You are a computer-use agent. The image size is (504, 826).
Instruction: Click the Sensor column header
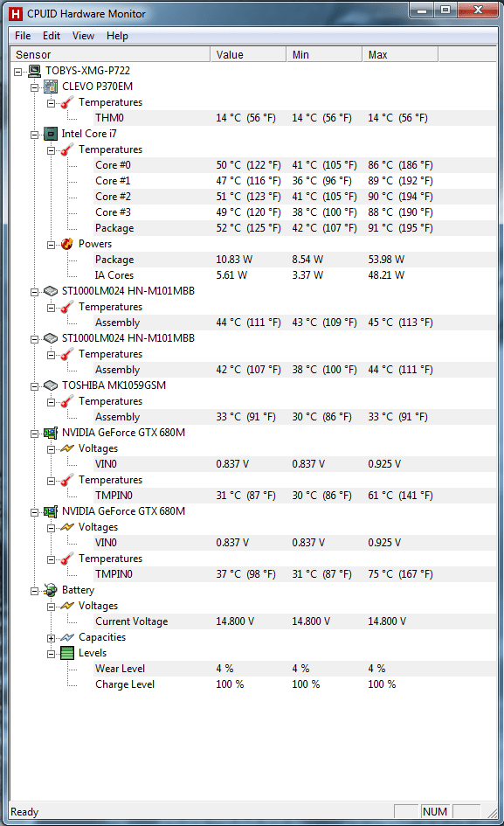110,55
